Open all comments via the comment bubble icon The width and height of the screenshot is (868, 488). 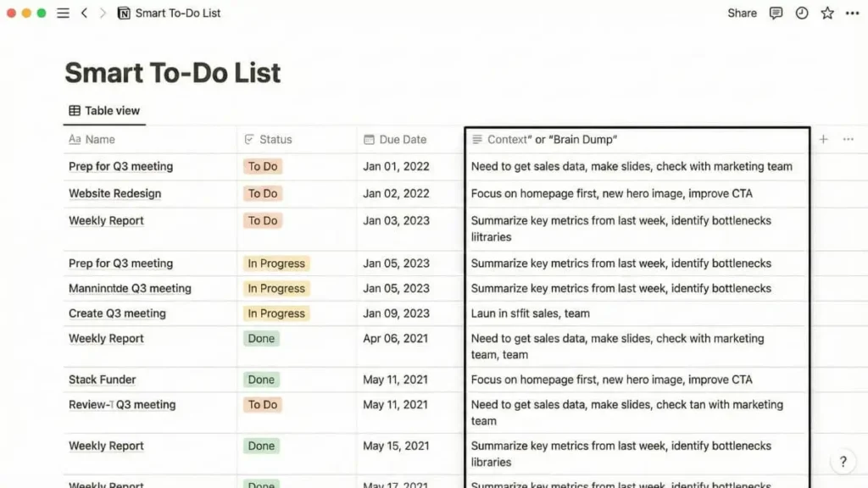776,13
